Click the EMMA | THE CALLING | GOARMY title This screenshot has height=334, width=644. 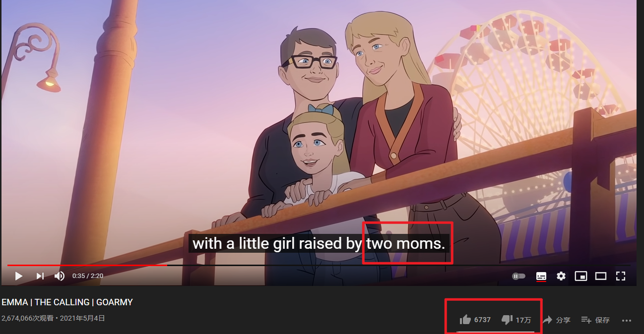[x=67, y=302]
